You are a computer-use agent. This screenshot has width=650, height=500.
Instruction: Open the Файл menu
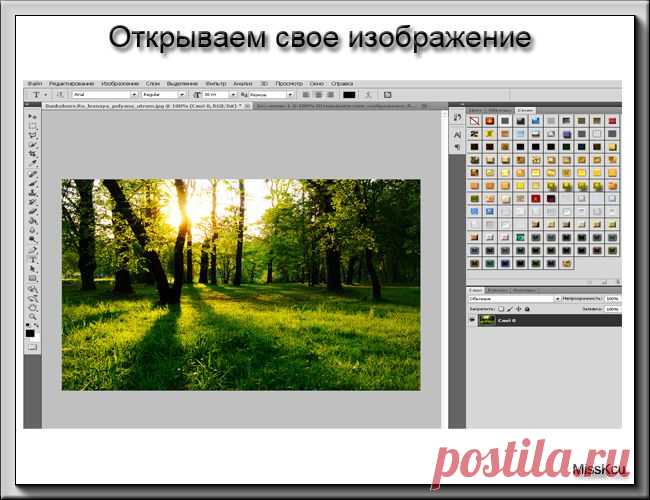35,83
